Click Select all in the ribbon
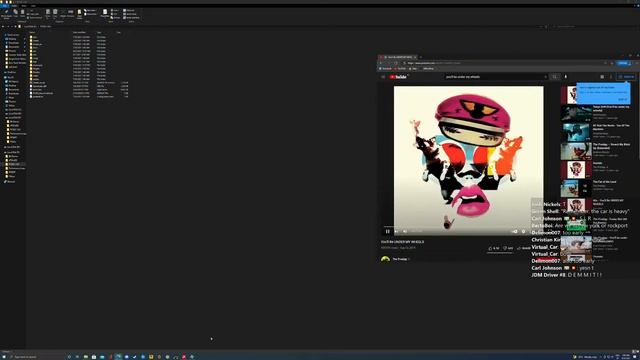Viewport: 640px width, 360px height. (130, 10)
